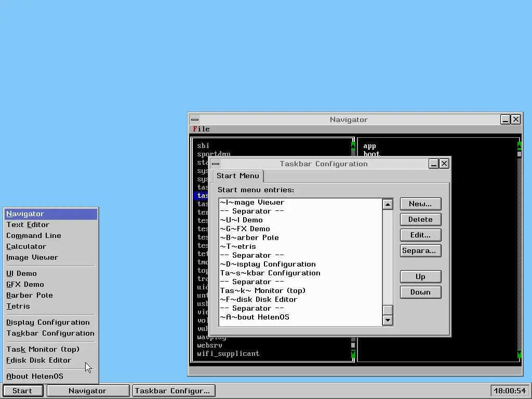This screenshot has width=532, height=399.
Task: Open the File menu in Navigator
Action: coord(201,129)
